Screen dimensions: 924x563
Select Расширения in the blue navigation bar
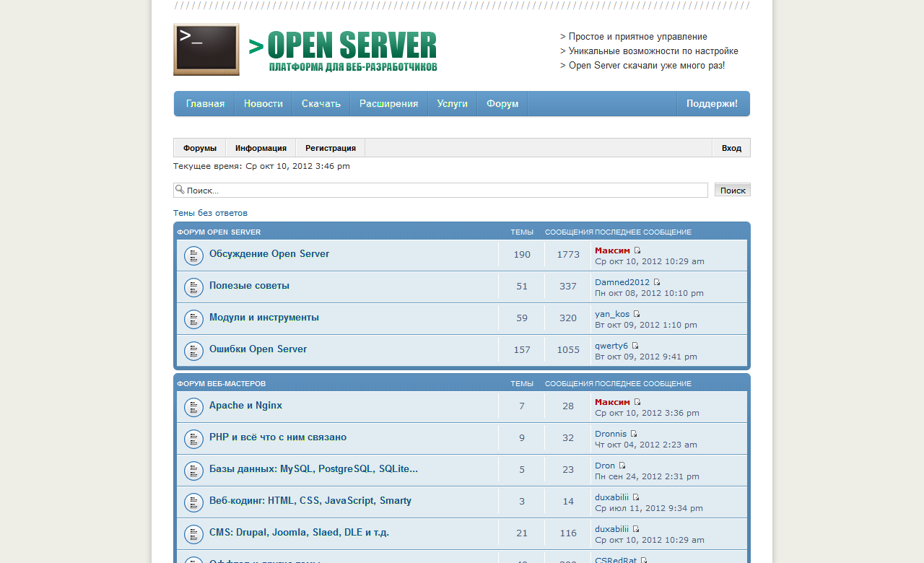pos(388,103)
